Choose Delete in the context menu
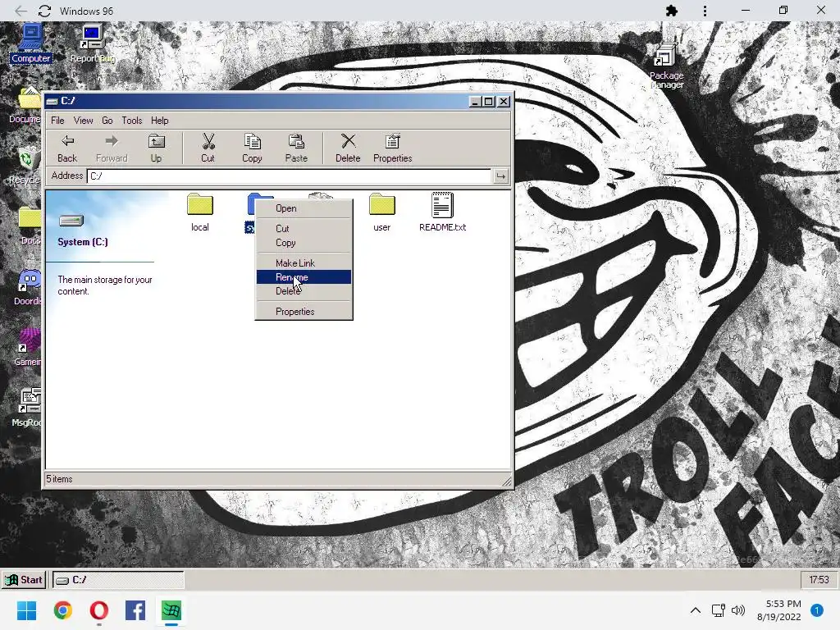 tap(304, 291)
